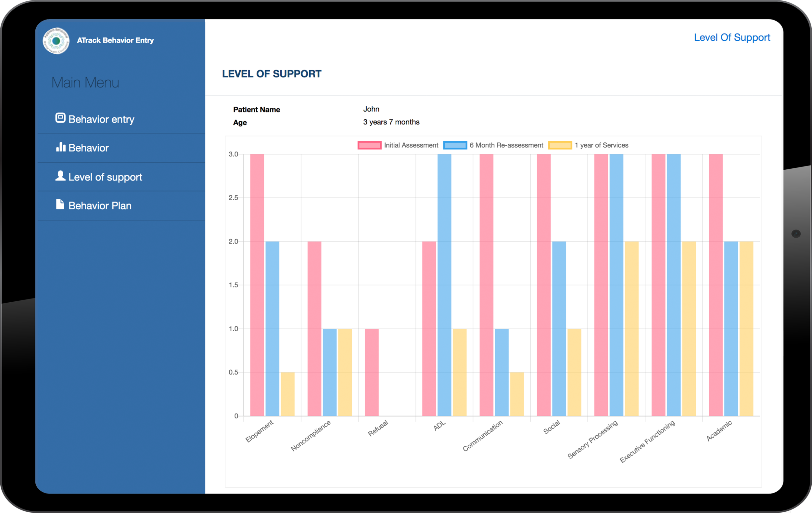Toggle 6 Month Re-assessment blue swatch
Image resolution: width=812 pixels, height=513 pixels.
tap(455, 145)
